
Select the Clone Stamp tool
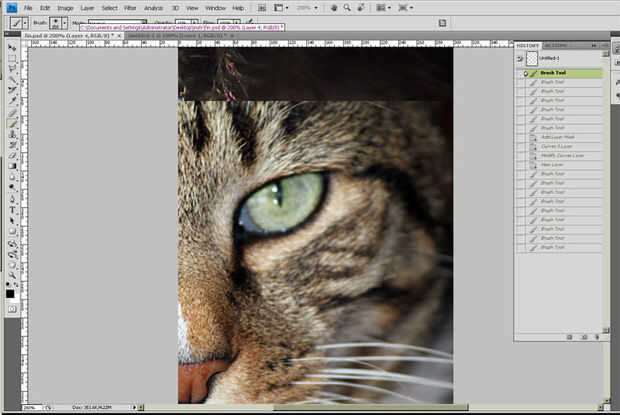[12, 134]
